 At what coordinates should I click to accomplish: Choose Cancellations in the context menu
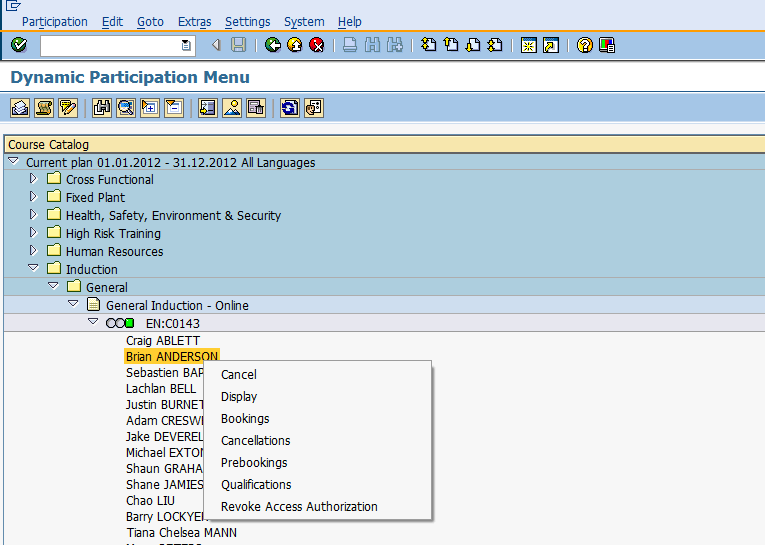tap(317, 441)
